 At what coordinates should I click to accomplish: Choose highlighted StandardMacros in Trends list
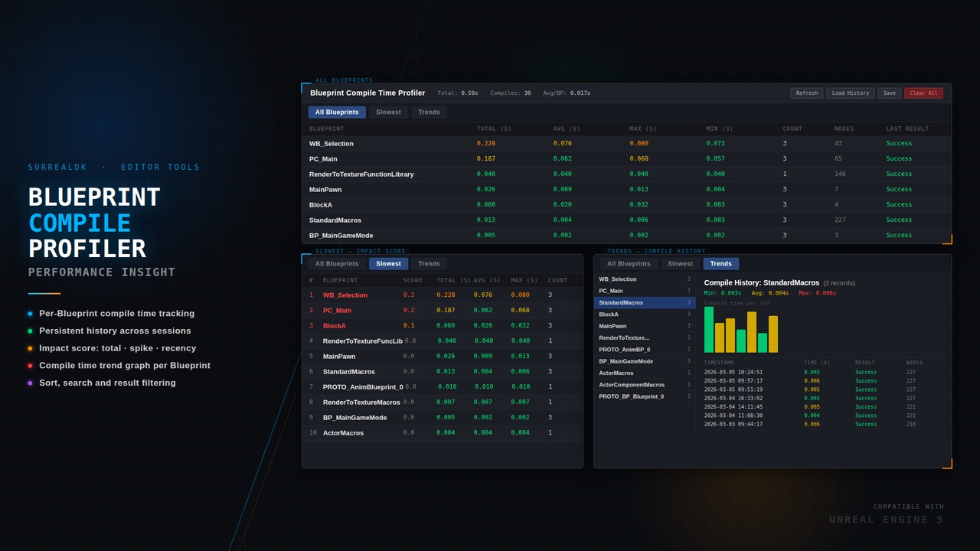(645, 303)
